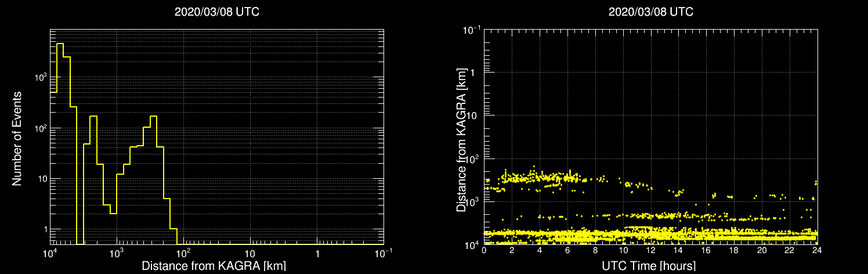Screen dimensions: 868x274
Task: Click UTC time tick "2"
Action: coord(512,250)
